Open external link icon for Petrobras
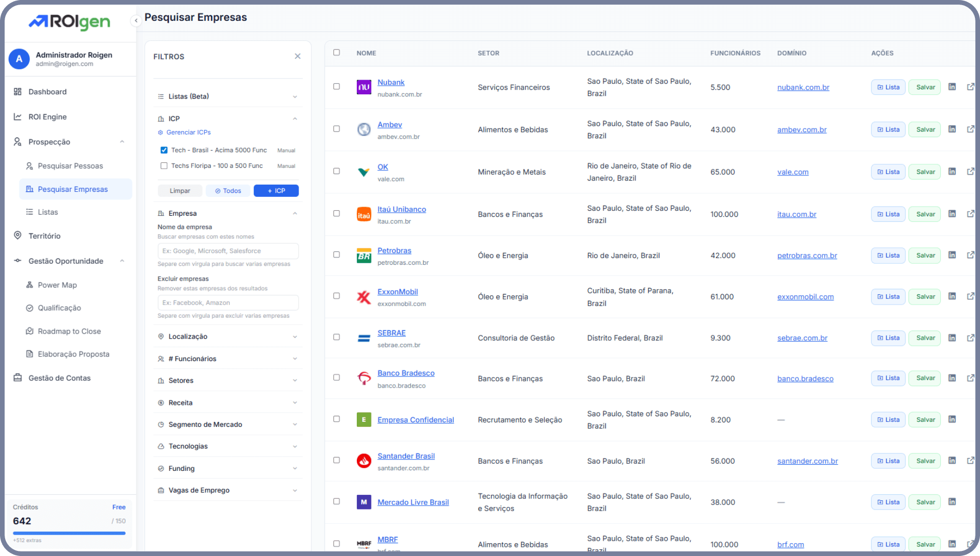The height and width of the screenshot is (556, 980). (970, 255)
